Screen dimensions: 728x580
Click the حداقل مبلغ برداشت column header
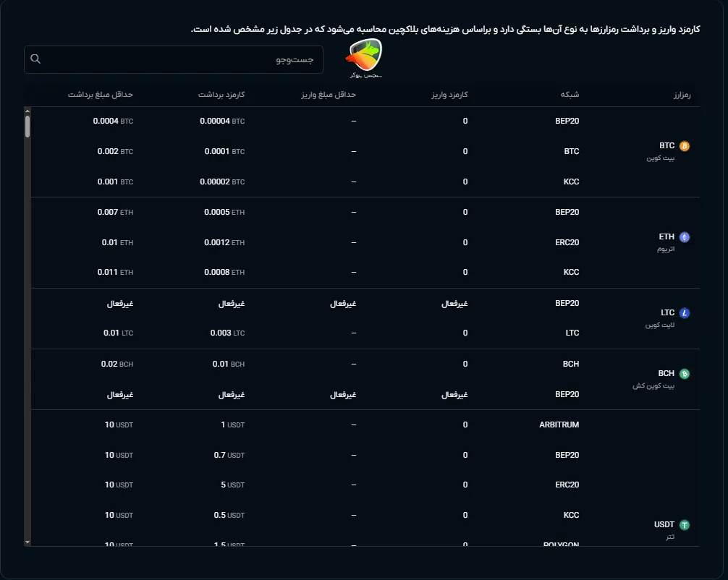101,95
